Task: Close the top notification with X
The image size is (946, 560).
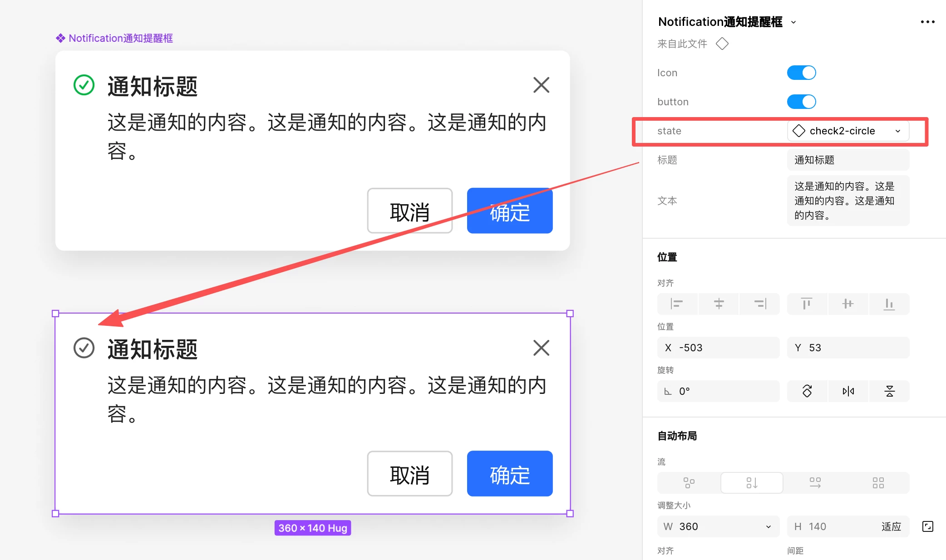Action: pyautogui.click(x=541, y=85)
